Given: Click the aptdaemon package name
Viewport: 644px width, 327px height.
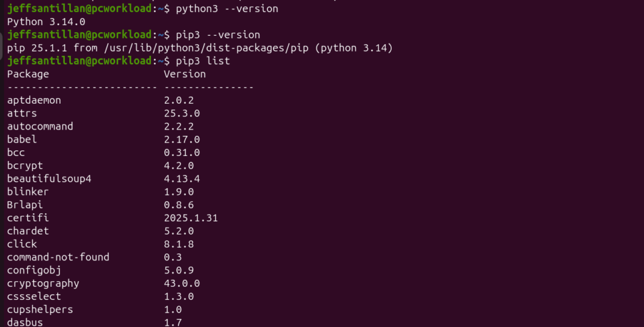Looking at the screenshot, I should (34, 100).
